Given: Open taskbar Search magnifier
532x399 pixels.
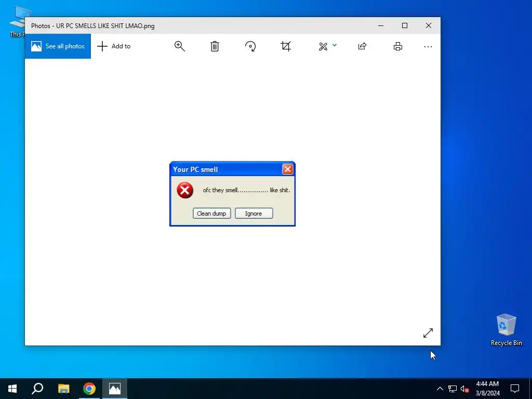Looking at the screenshot, I should pyautogui.click(x=37, y=389).
